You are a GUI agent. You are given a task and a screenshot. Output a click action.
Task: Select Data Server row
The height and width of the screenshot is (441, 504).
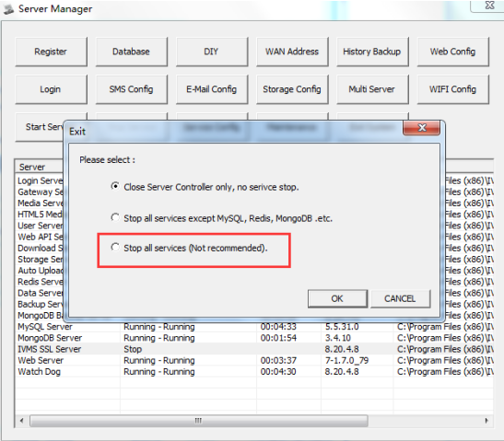(x=41, y=293)
